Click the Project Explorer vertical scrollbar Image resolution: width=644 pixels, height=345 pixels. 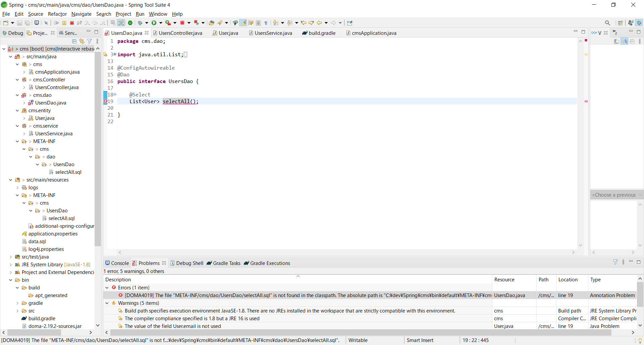tap(98, 149)
